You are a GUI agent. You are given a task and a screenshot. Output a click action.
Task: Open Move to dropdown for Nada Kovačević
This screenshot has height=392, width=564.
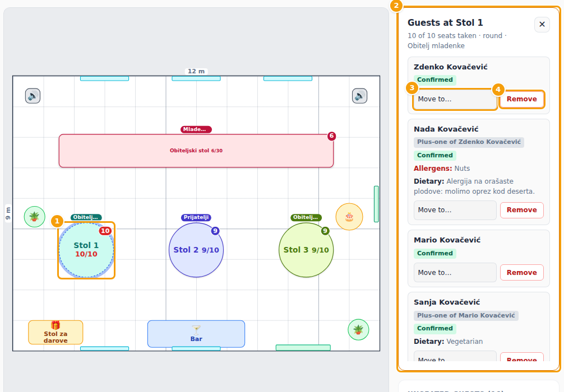455,210
